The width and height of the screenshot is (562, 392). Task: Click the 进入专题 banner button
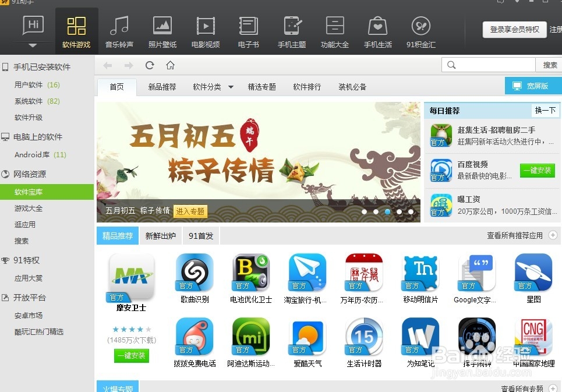pos(190,211)
